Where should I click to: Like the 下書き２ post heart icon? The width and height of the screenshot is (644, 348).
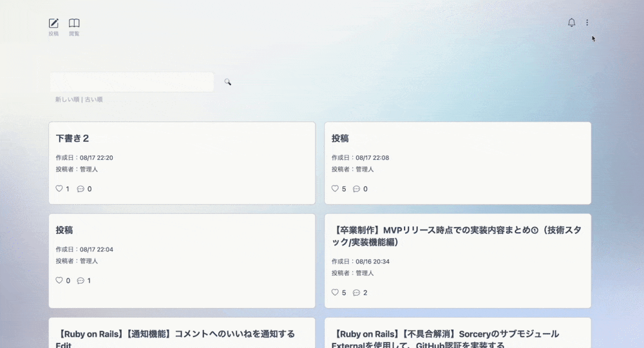coord(59,189)
